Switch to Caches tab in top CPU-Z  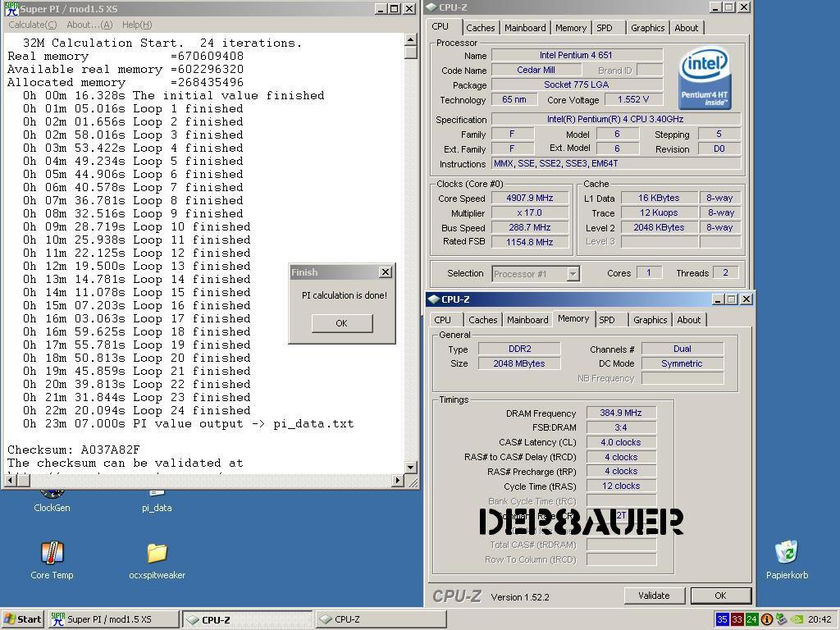481,28
